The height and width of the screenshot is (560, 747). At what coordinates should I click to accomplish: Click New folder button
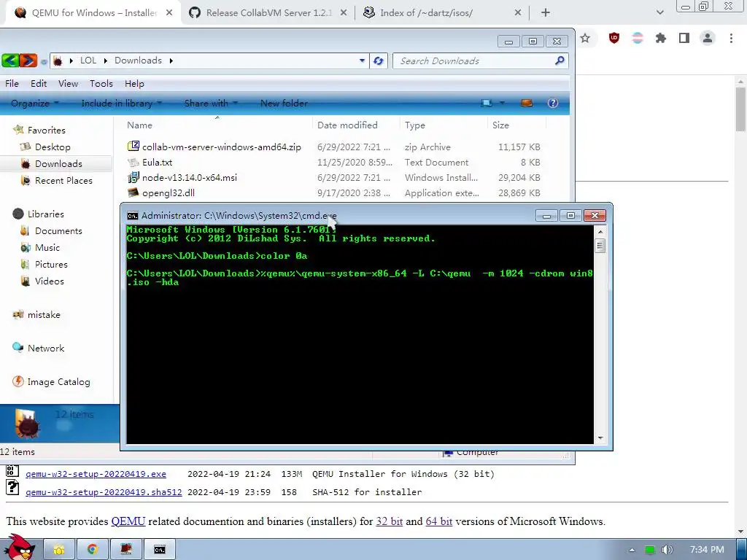point(284,103)
